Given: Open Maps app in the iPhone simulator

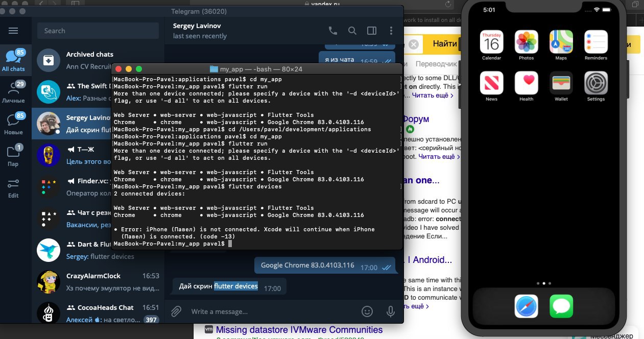Looking at the screenshot, I should tap(561, 45).
